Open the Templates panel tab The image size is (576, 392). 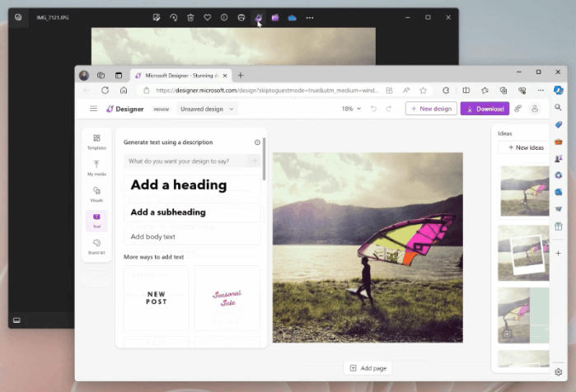[96, 142]
